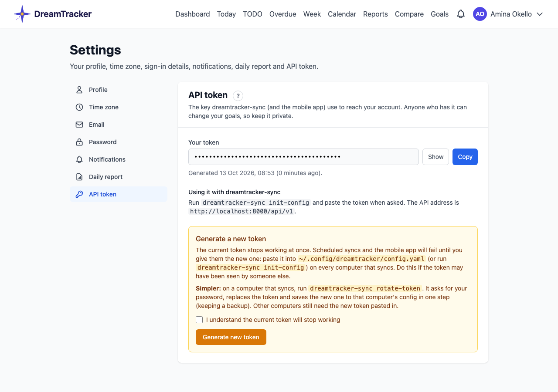558x392 pixels.
Task: Navigate to Reports
Action: click(375, 14)
